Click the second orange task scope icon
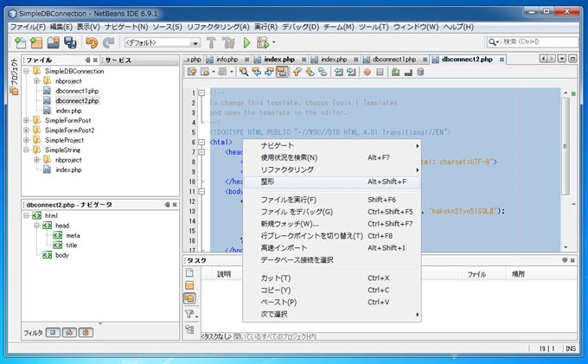The width and height of the screenshot is (588, 364). [189, 285]
